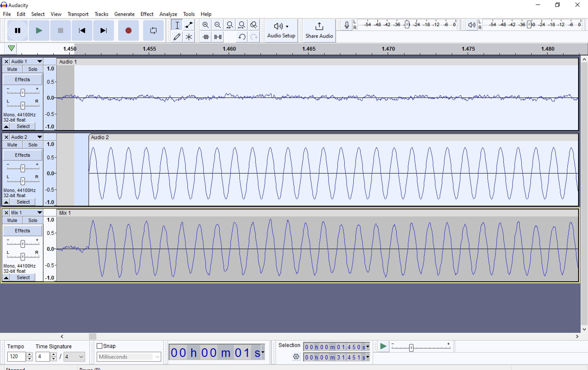
Task: Solo the Mix 1 track
Action: point(33,221)
